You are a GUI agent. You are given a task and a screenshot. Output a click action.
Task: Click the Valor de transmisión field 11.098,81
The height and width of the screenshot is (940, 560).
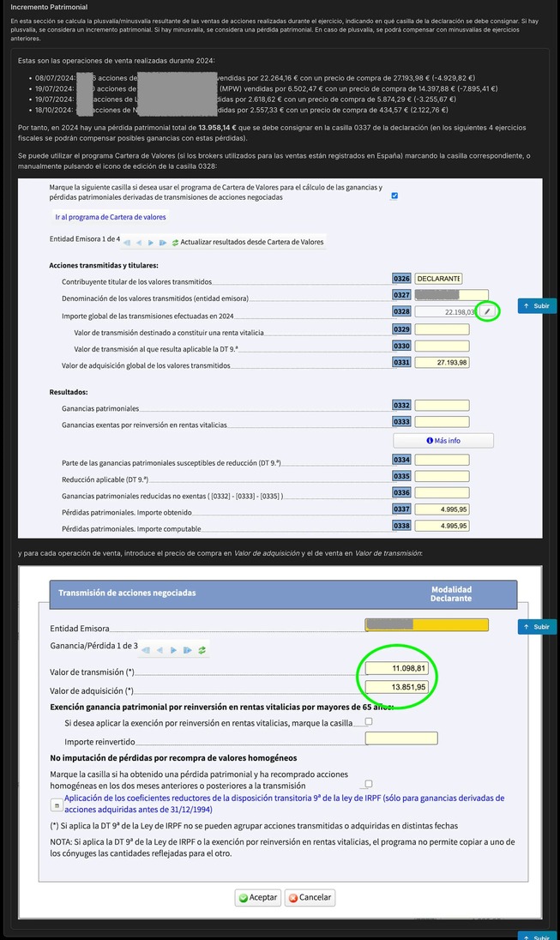396,668
